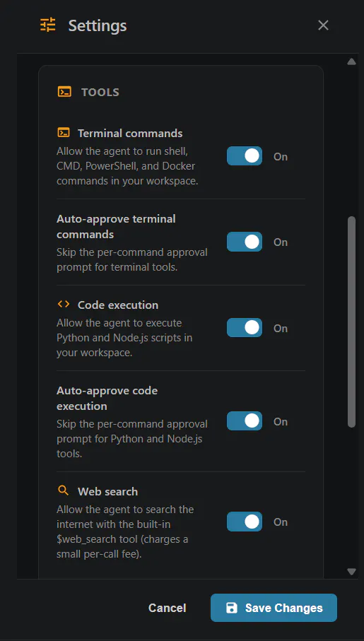The image size is (364, 641).
Task: Click the Cancel button
Action: click(168, 608)
